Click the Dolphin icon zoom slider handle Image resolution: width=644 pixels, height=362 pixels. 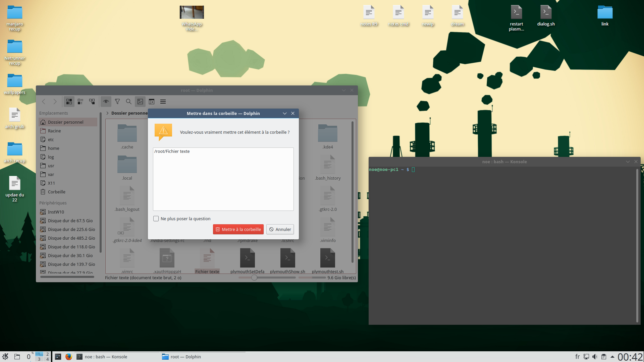254,278
